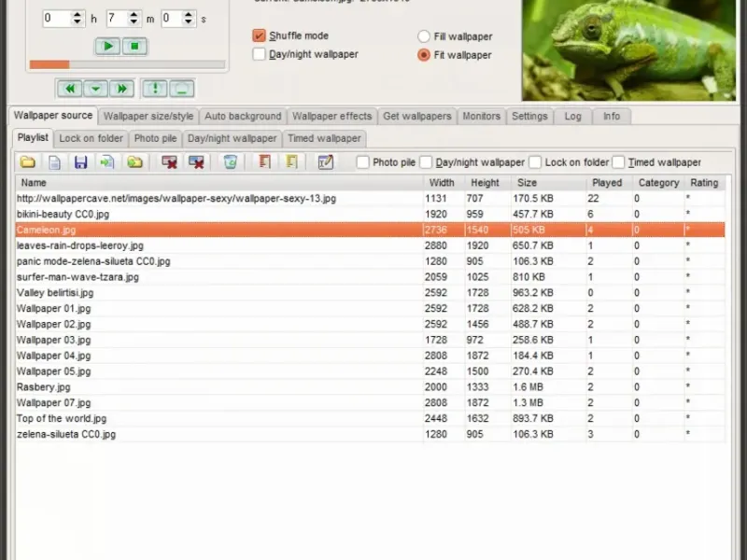Click the green exclamation mark button

155,89
